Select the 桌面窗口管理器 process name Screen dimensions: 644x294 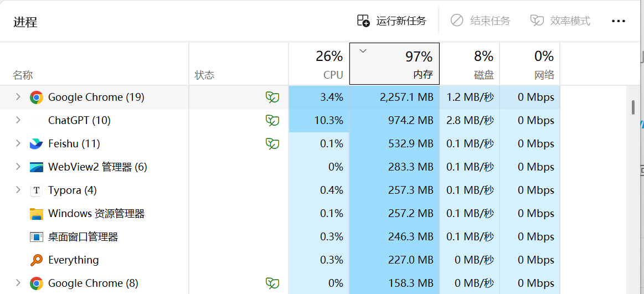click(83, 237)
